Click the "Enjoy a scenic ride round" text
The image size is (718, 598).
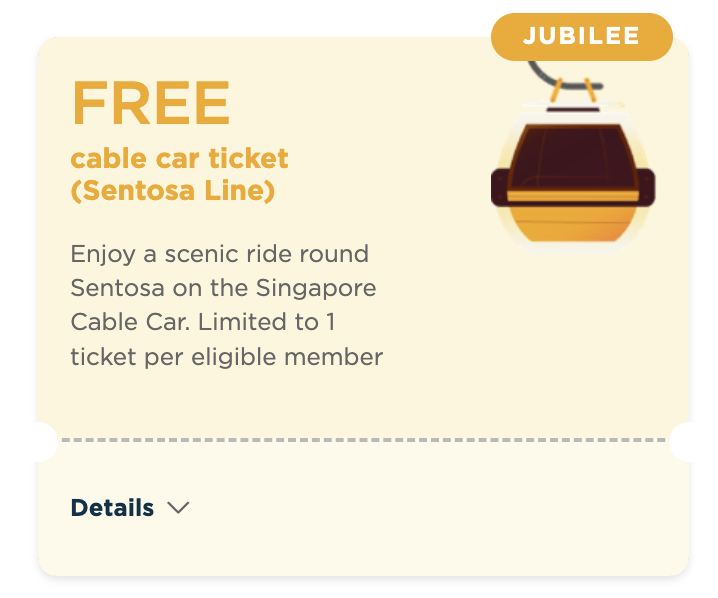click(x=219, y=254)
